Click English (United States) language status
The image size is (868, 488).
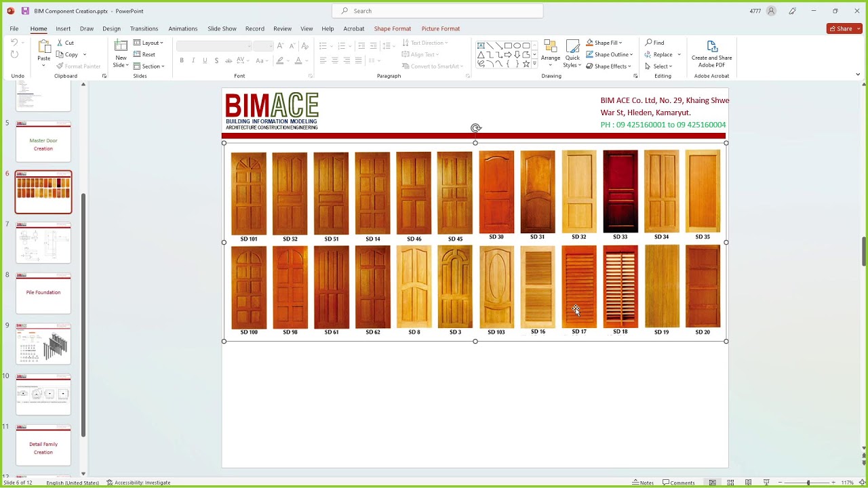73,483
